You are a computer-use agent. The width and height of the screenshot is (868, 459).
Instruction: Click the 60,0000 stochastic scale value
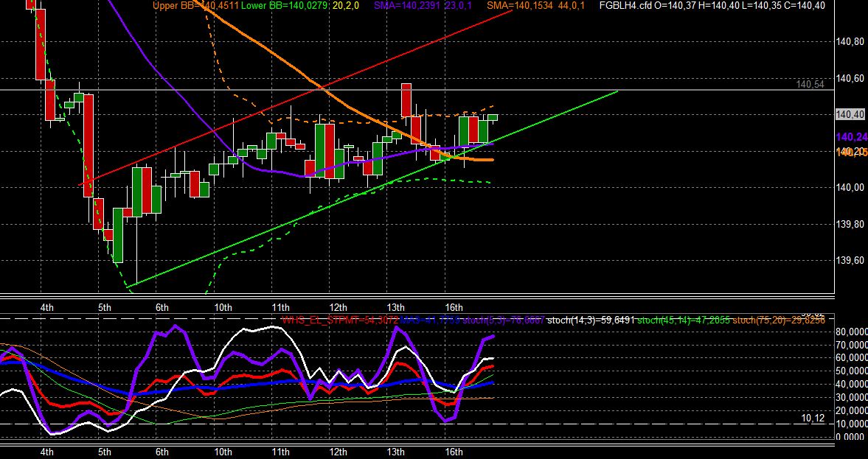pyautogui.click(x=851, y=358)
